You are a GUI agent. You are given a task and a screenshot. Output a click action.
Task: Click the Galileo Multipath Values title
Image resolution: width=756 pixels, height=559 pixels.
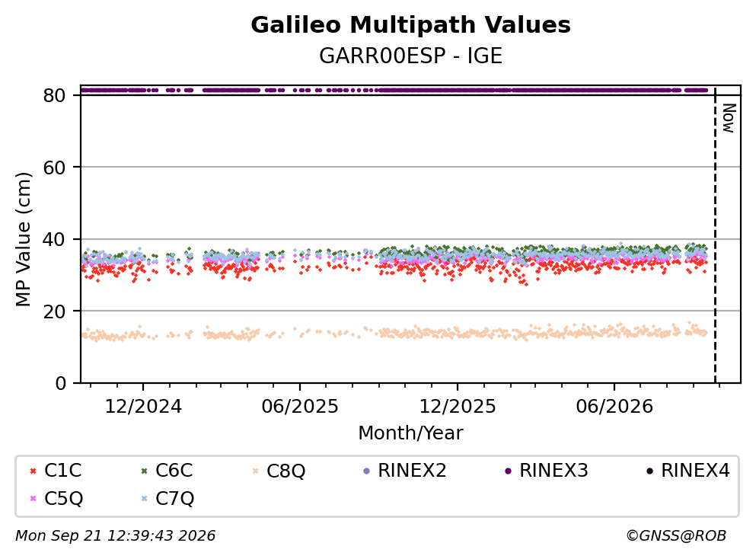click(x=411, y=25)
